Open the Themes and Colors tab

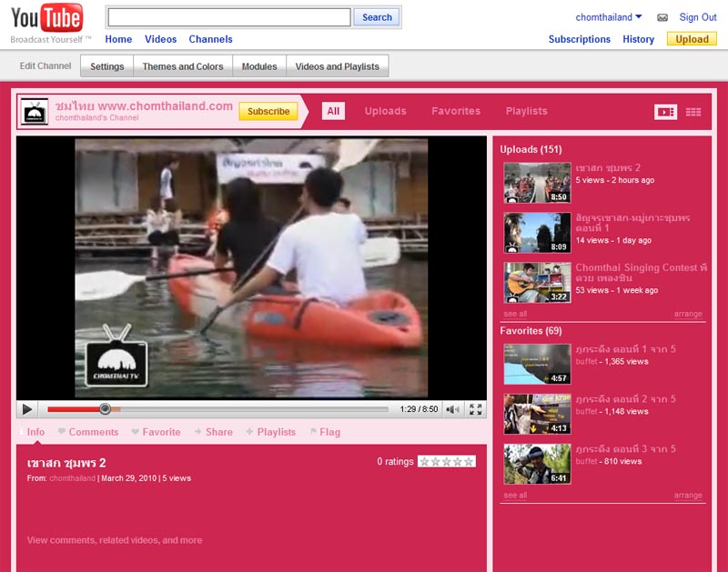click(x=183, y=66)
